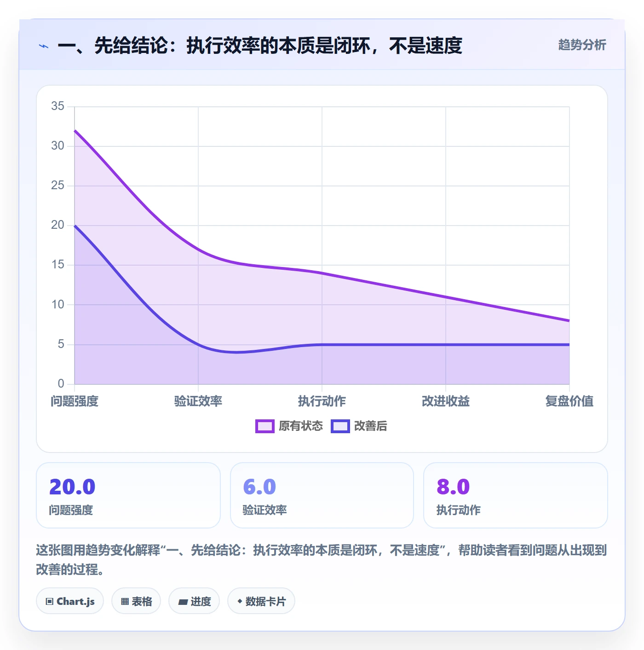This screenshot has width=644, height=650.
Task: Click the 问题强度 x-axis label
Action: point(75,401)
